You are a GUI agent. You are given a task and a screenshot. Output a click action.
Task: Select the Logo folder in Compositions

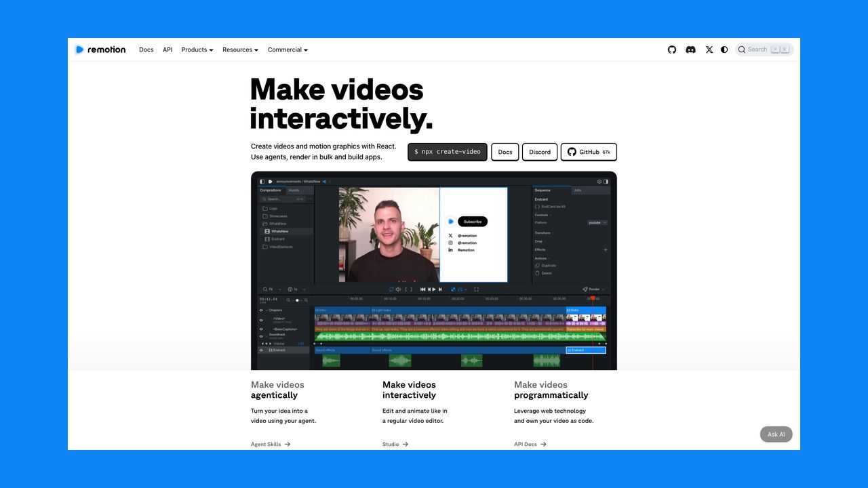[x=270, y=209]
